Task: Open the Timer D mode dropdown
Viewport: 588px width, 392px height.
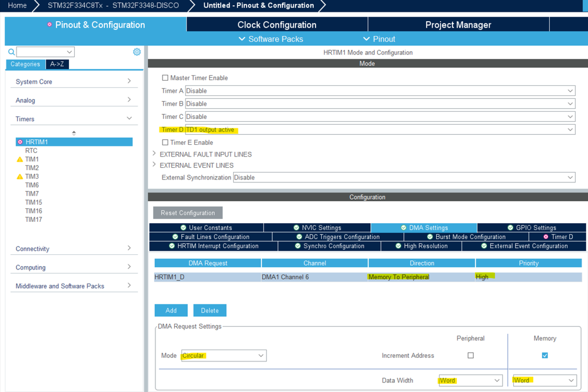Action: 380,130
